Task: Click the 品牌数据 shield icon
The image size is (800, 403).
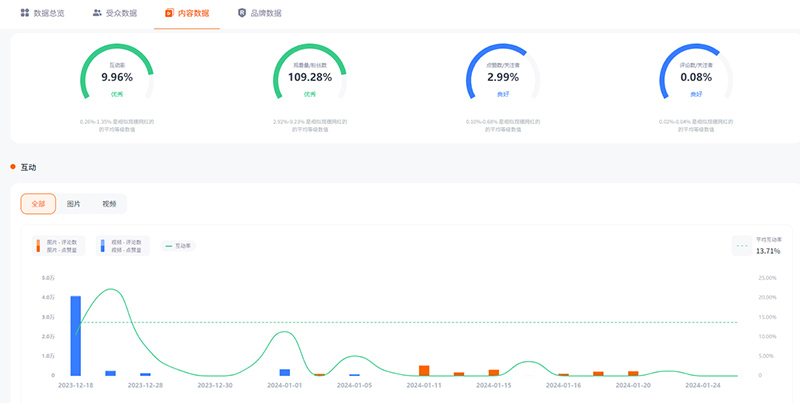Action: [x=241, y=13]
